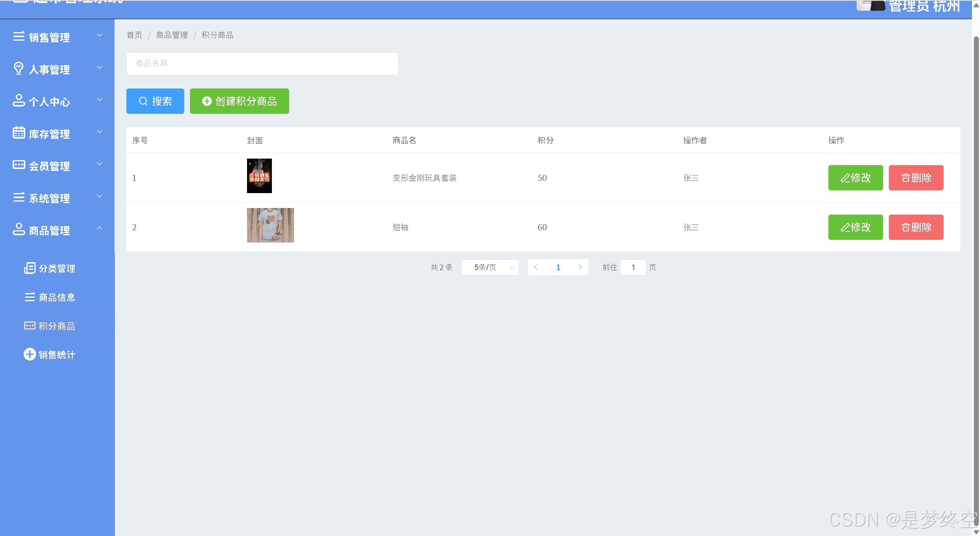Focus the 商品名称 search field
The width and height of the screenshot is (980, 536).
(x=262, y=64)
